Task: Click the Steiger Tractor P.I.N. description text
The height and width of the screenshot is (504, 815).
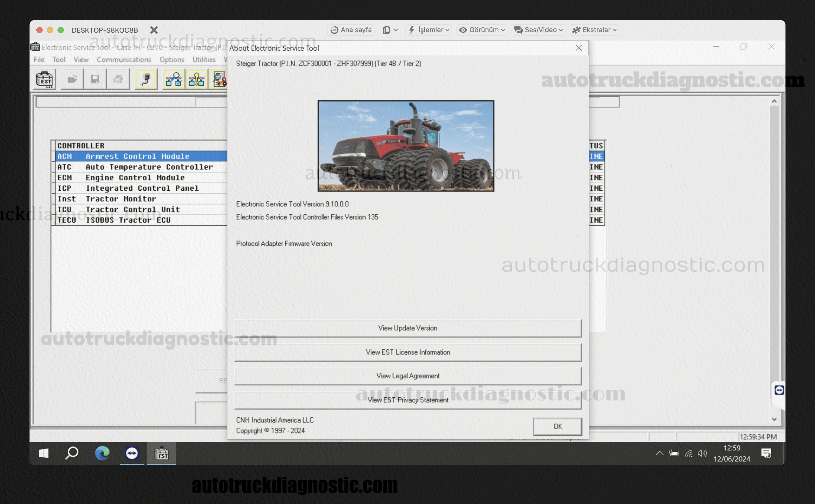Action: pyautogui.click(x=328, y=63)
